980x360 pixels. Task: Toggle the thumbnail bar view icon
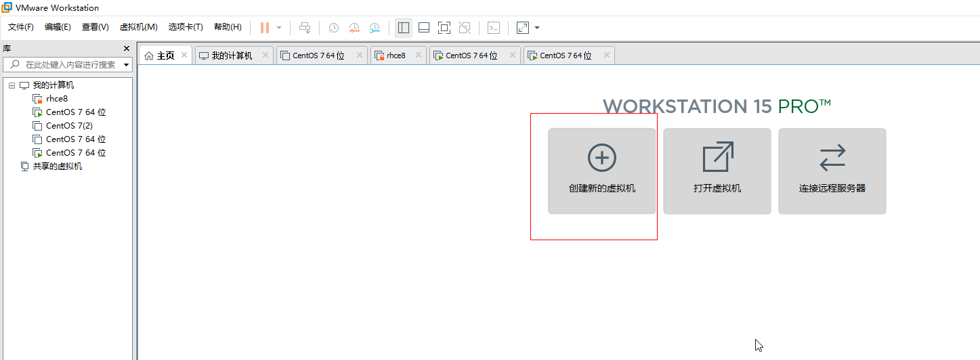point(424,28)
